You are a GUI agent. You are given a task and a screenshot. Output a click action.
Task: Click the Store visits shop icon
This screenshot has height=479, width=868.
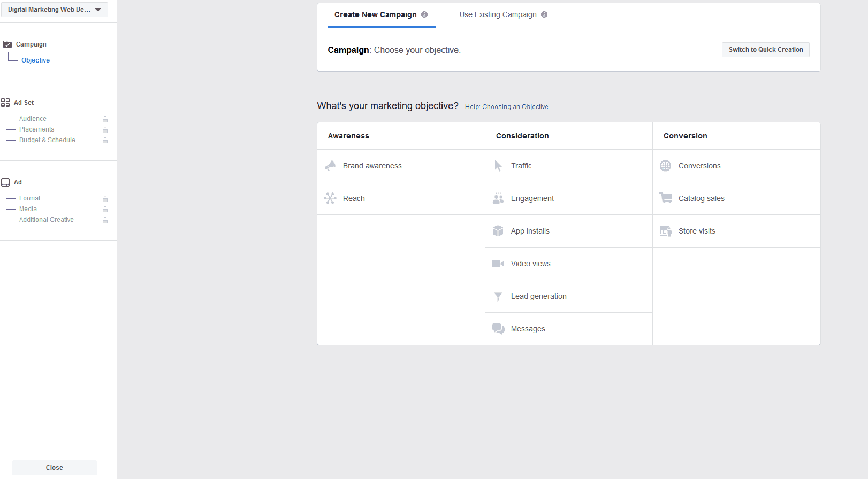pyautogui.click(x=666, y=231)
